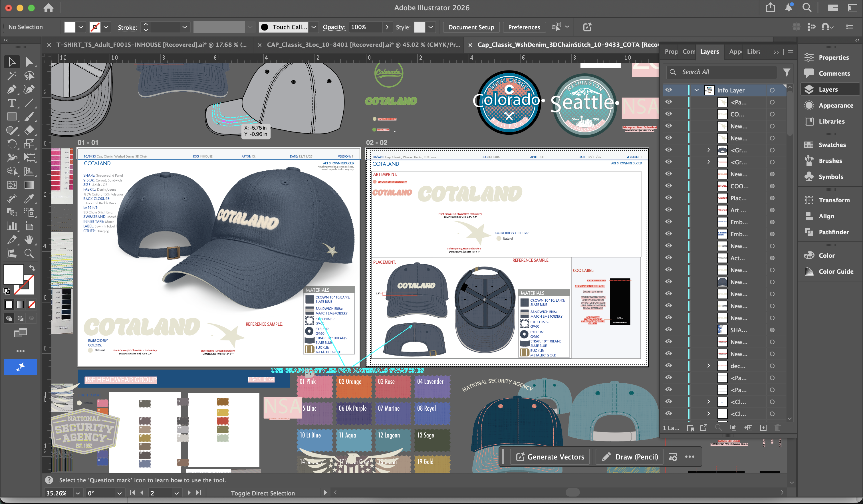Click the opacity expand arrow
This screenshot has height=504, width=863.
(387, 27)
